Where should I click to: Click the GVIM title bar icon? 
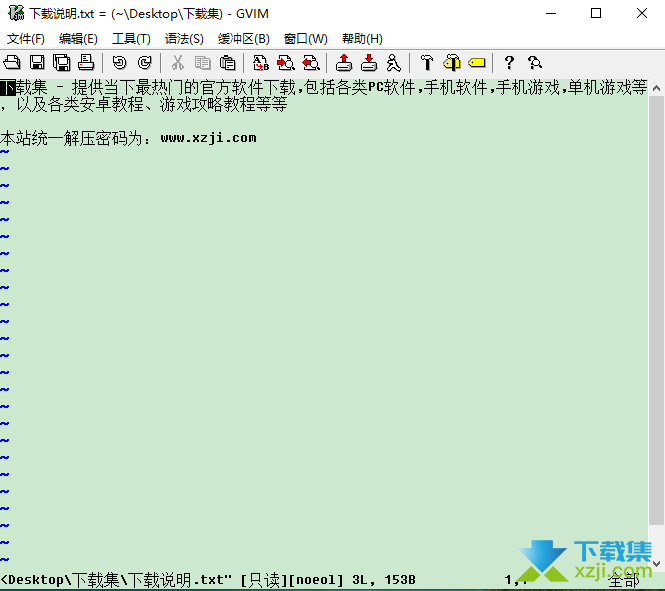point(16,14)
